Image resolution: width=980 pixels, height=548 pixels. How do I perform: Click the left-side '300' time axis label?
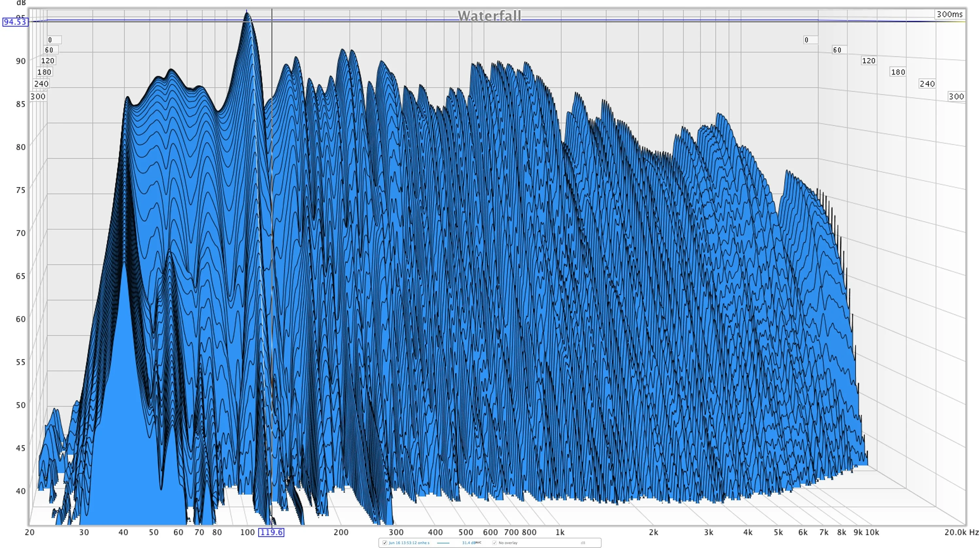38,96
